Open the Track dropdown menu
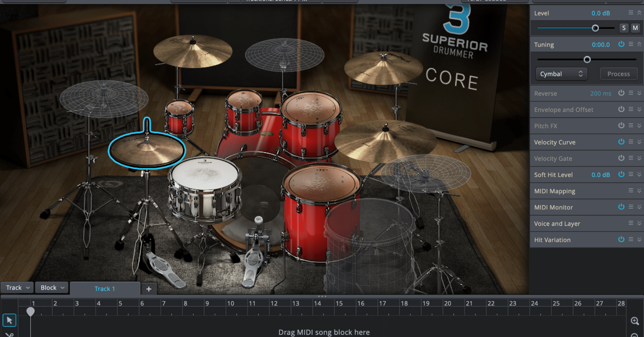Screen dimensions: 644x337 tap(17, 287)
